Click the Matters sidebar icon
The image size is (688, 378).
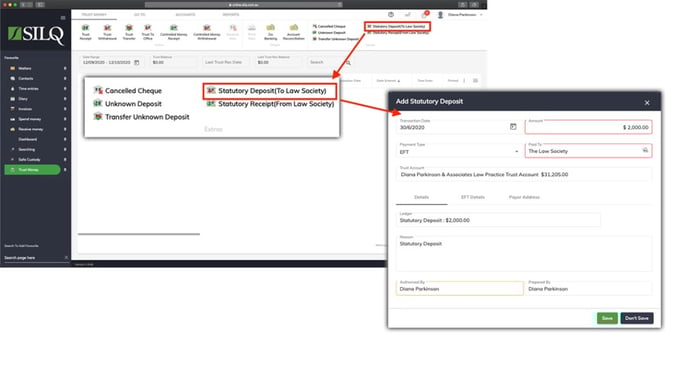[13, 68]
